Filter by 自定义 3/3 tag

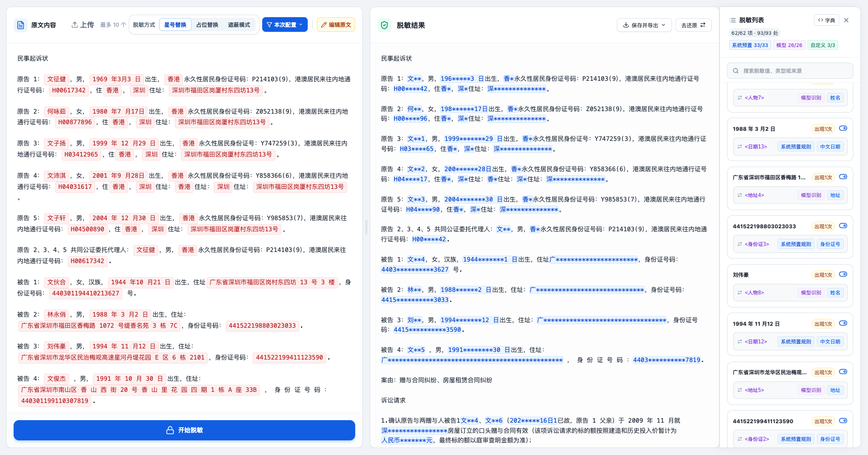pyautogui.click(x=823, y=45)
